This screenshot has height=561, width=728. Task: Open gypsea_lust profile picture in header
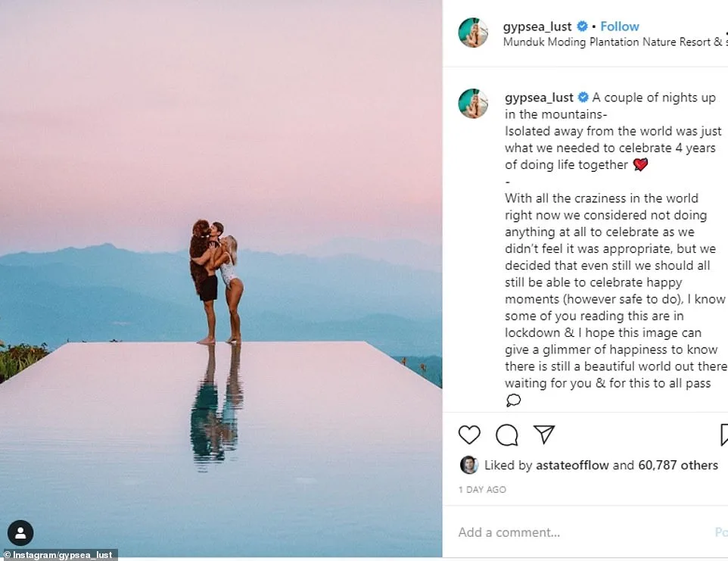pyautogui.click(x=473, y=33)
